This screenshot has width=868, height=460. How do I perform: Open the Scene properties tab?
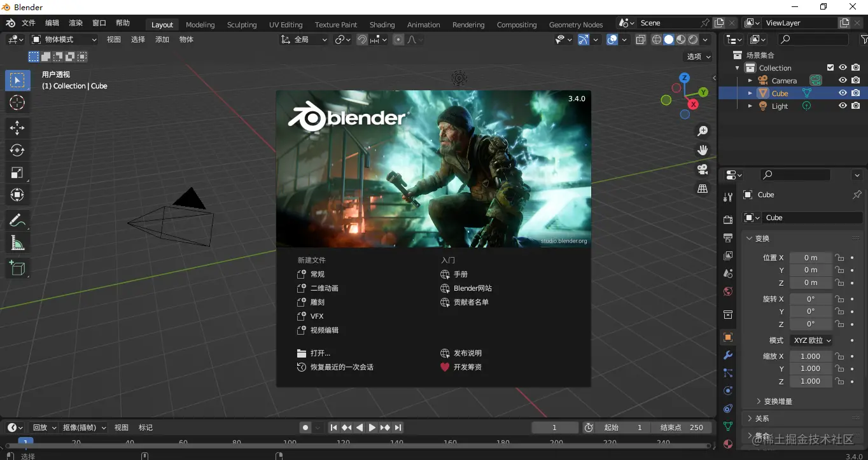click(x=728, y=274)
